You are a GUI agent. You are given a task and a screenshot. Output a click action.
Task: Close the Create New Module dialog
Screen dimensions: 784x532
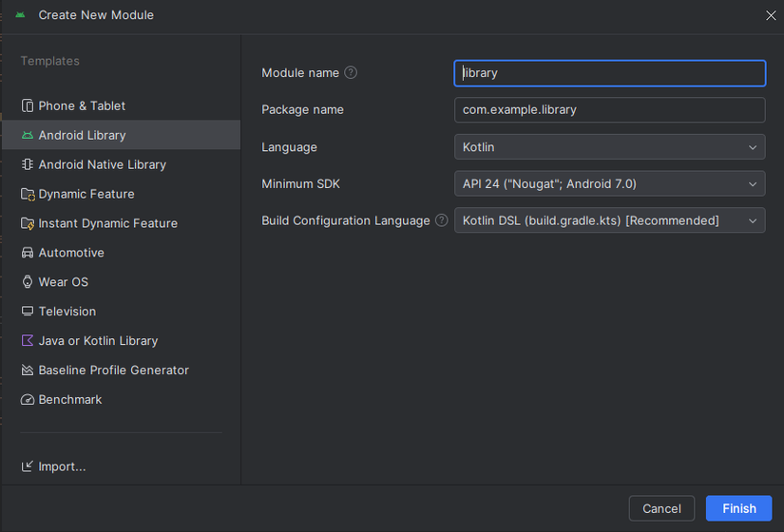pyautogui.click(x=771, y=15)
